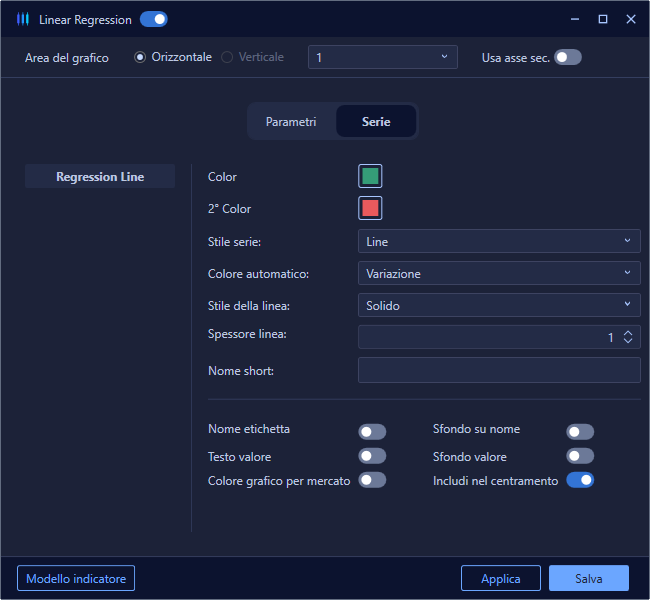Viewport: 650px width, 600px height.
Task: Select Regression Line in series list
Action: coord(100,177)
